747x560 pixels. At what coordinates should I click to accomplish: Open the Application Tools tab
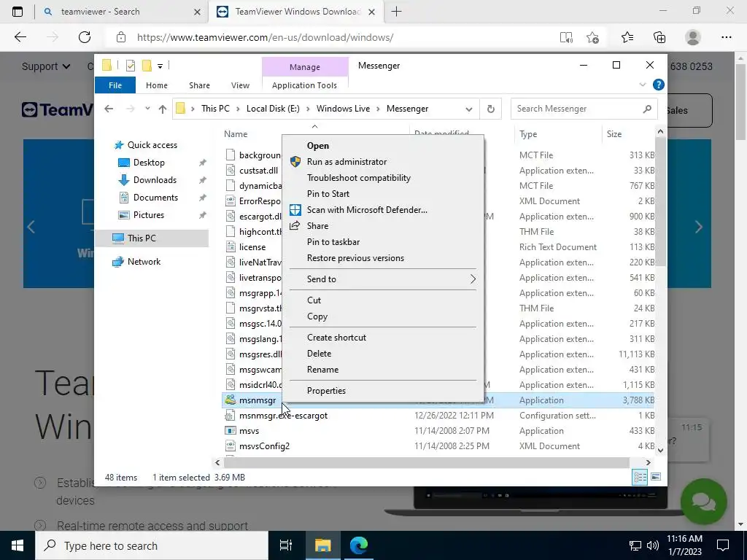(x=304, y=85)
